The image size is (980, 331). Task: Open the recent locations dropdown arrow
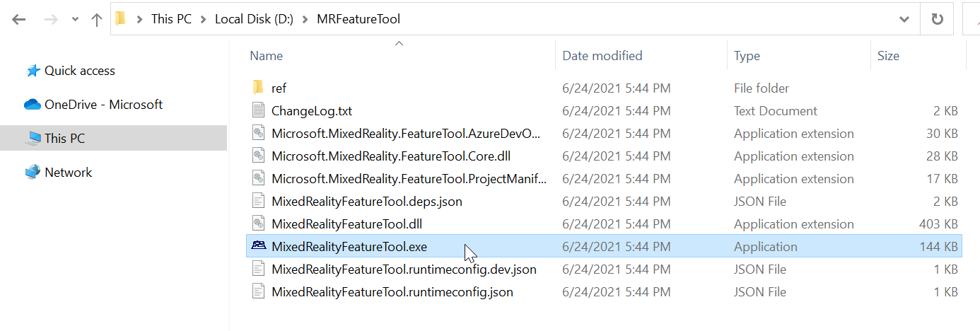pyautogui.click(x=75, y=20)
